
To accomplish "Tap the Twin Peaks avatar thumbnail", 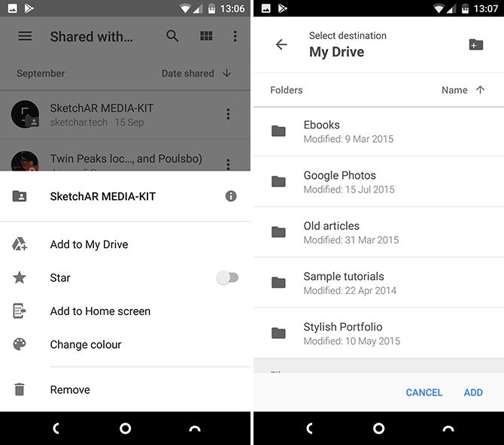I will [x=25, y=161].
